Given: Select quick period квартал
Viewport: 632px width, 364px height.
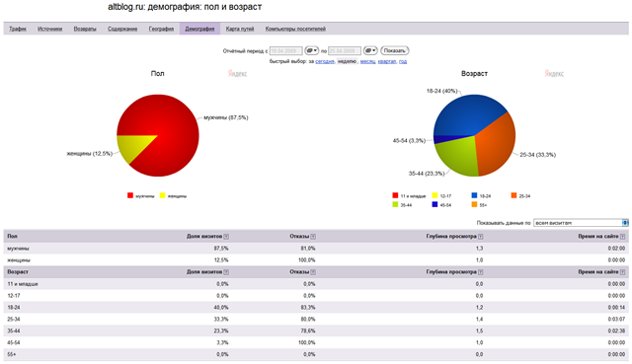Looking at the screenshot, I should tap(387, 61).
